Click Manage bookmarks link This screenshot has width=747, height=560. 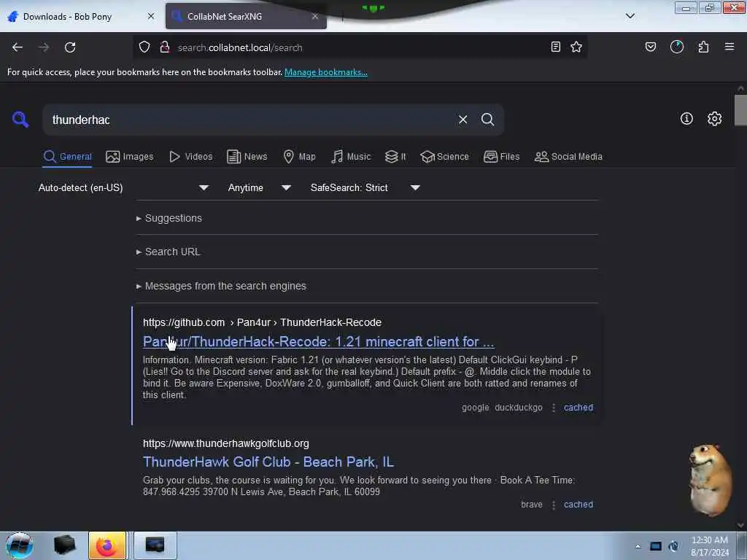coord(326,72)
